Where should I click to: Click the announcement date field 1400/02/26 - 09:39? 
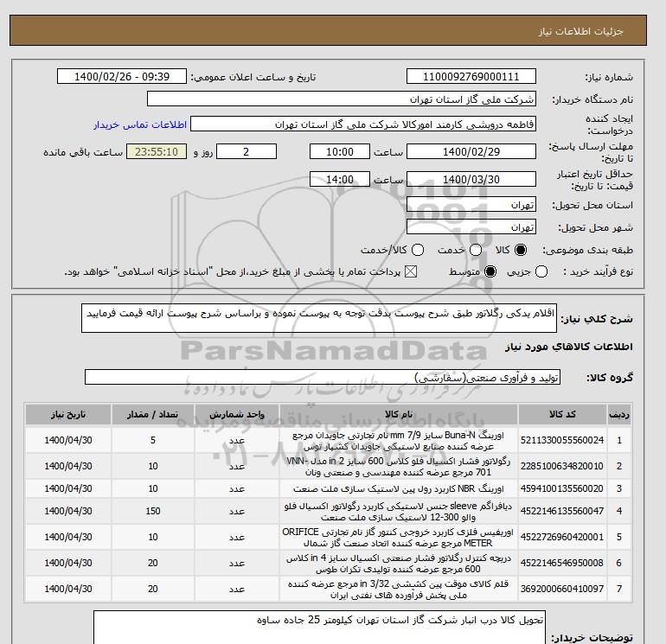click(122, 76)
